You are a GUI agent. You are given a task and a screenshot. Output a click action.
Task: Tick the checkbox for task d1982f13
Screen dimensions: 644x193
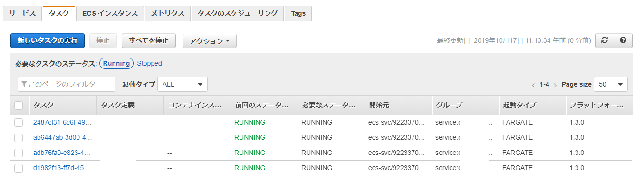tap(19, 168)
